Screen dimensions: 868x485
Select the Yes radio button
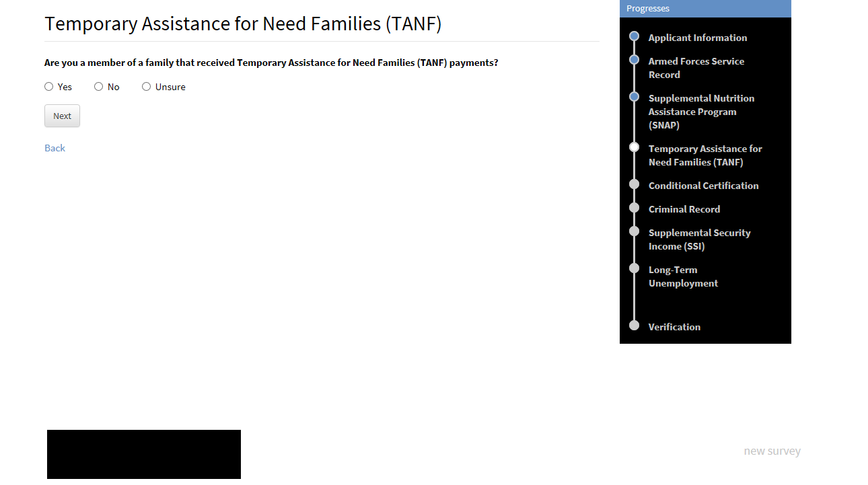point(49,87)
